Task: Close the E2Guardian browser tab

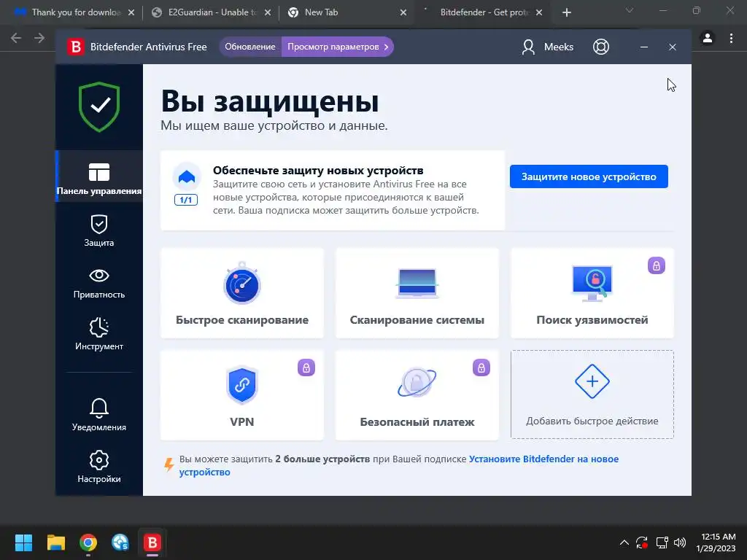Action: click(x=268, y=12)
